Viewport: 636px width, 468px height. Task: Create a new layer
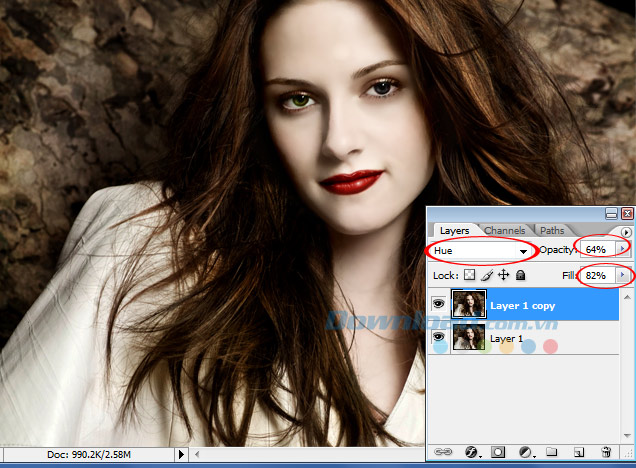coord(579,452)
